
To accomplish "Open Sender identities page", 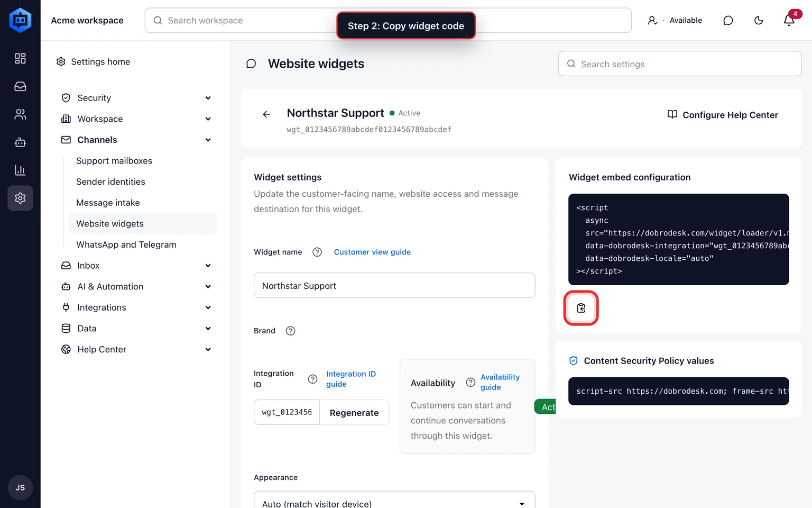I will coord(110,182).
